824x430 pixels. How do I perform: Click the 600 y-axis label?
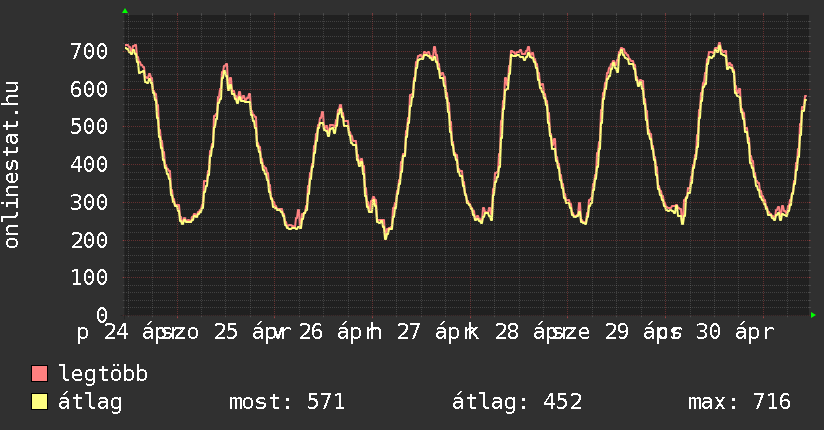pyautogui.click(x=89, y=89)
